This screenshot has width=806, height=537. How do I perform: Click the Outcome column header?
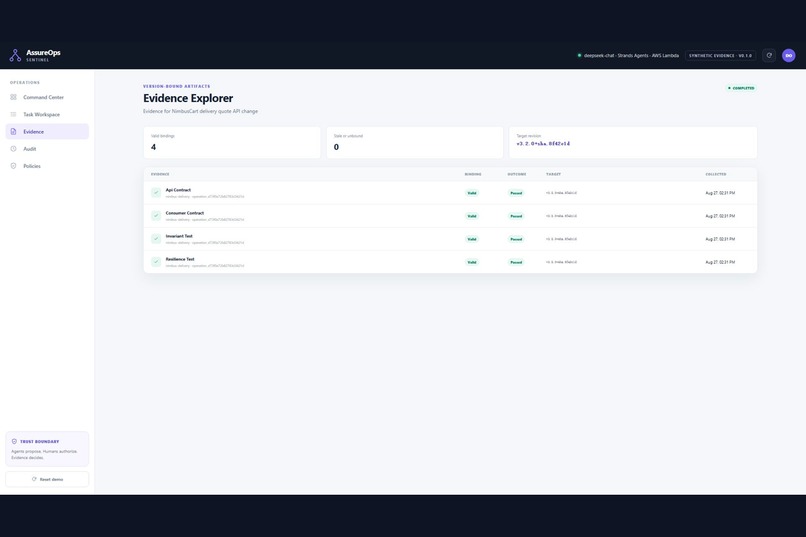[x=517, y=174]
